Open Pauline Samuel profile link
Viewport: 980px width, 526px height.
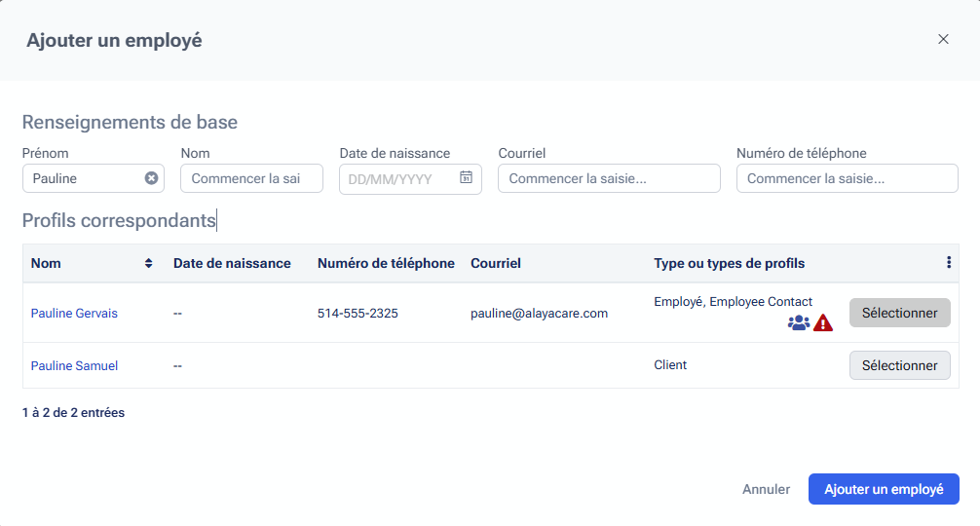point(74,365)
